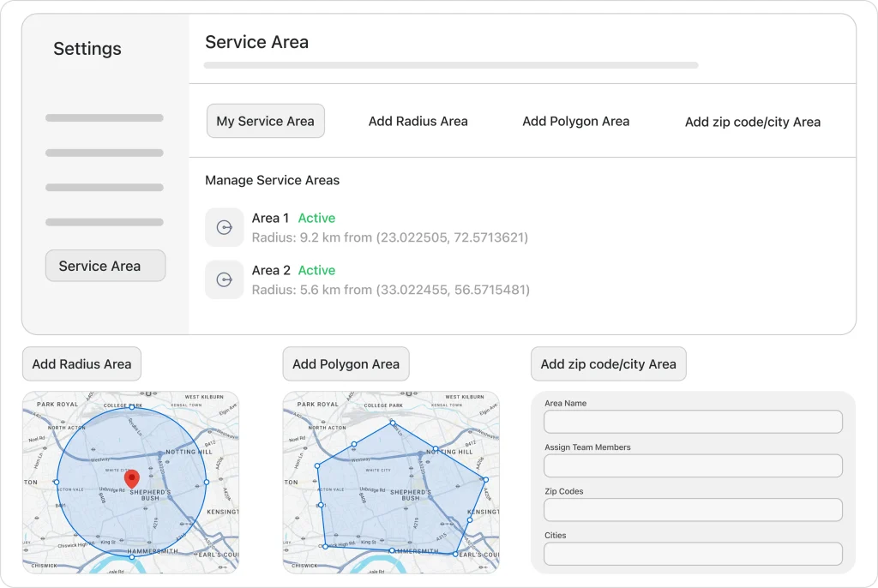
Task: Open the Add Polygon Area tab
Action: (x=575, y=121)
